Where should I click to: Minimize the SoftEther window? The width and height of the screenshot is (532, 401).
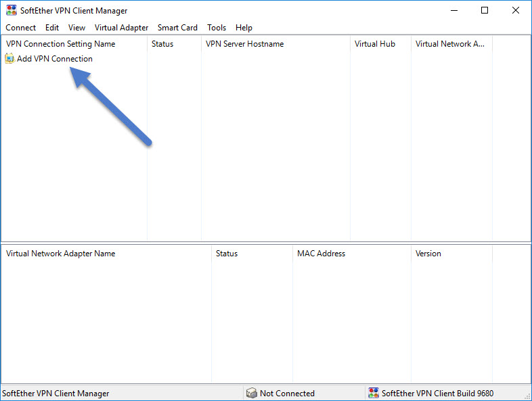pos(454,11)
